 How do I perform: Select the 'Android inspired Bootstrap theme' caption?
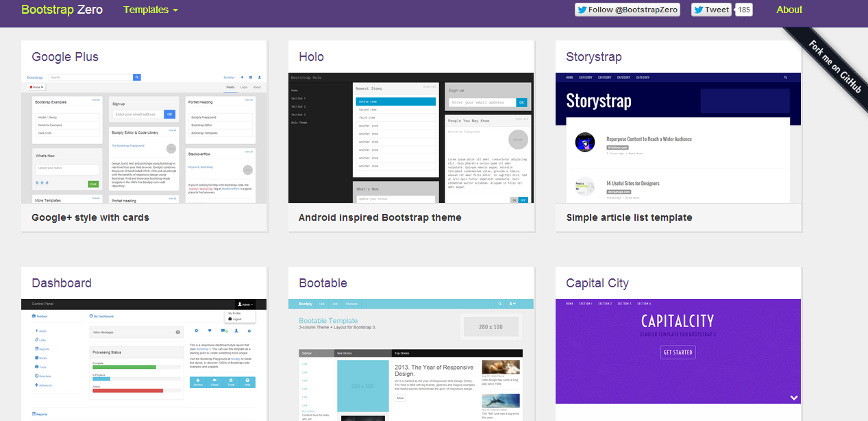pyautogui.click(x=380, y=217)
